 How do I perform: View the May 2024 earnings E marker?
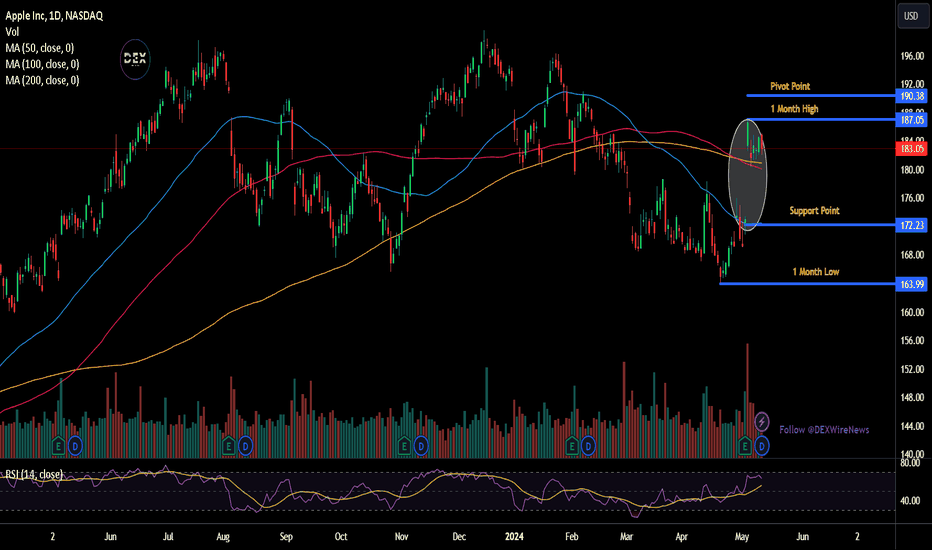point(745,445)
